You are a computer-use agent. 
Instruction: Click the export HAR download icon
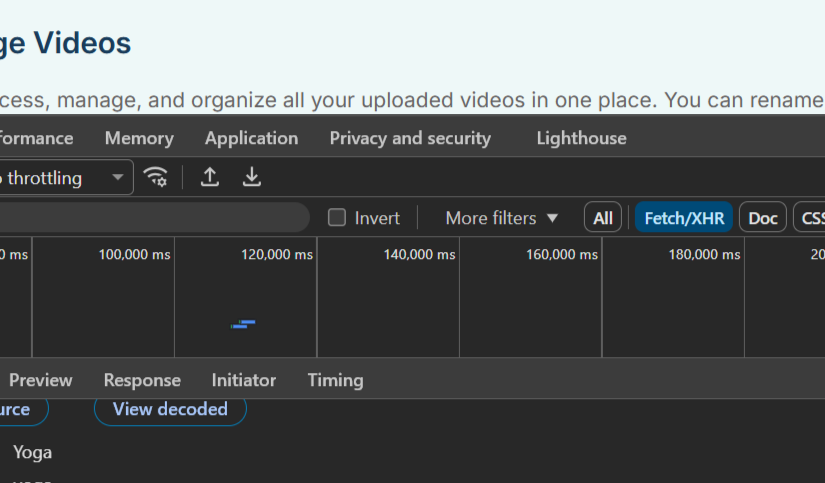click(x=252, y=177)
